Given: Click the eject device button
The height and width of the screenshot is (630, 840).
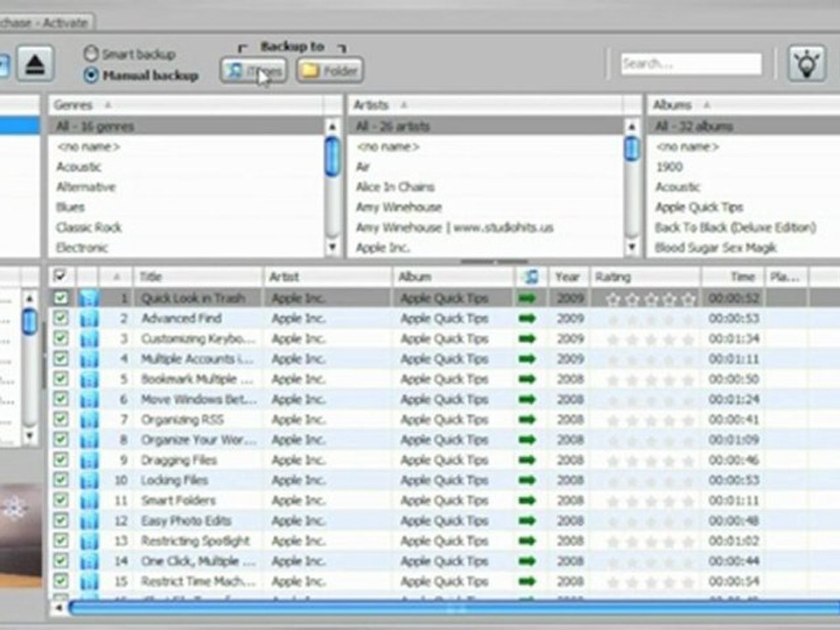Looking at the screenshot, I should pos(35,64).
